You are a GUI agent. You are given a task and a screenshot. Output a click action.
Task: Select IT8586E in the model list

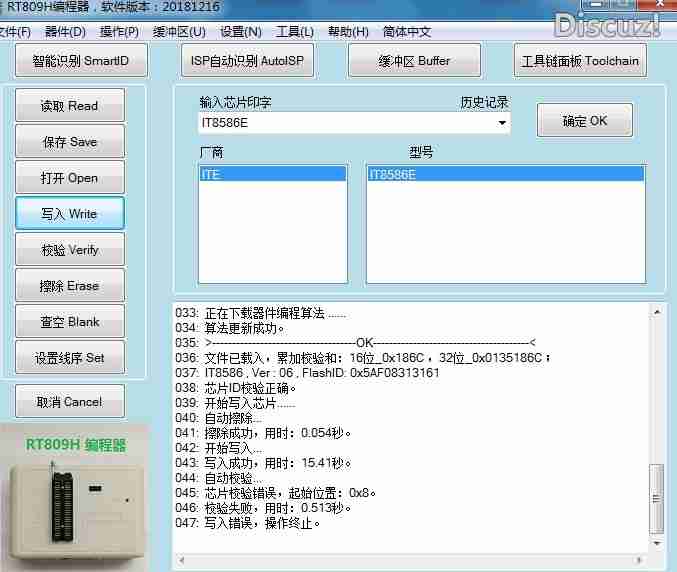(x=506, y=174)
